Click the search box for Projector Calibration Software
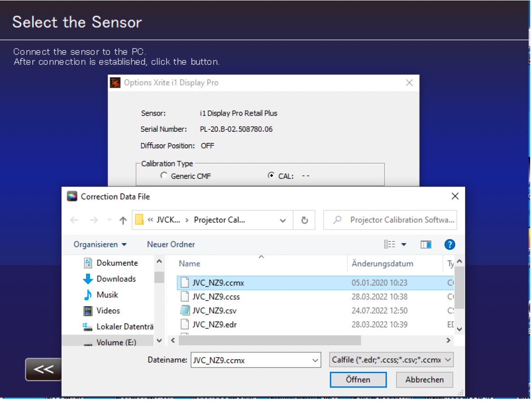Screen dimensions: 532x401 coord(390,220)
